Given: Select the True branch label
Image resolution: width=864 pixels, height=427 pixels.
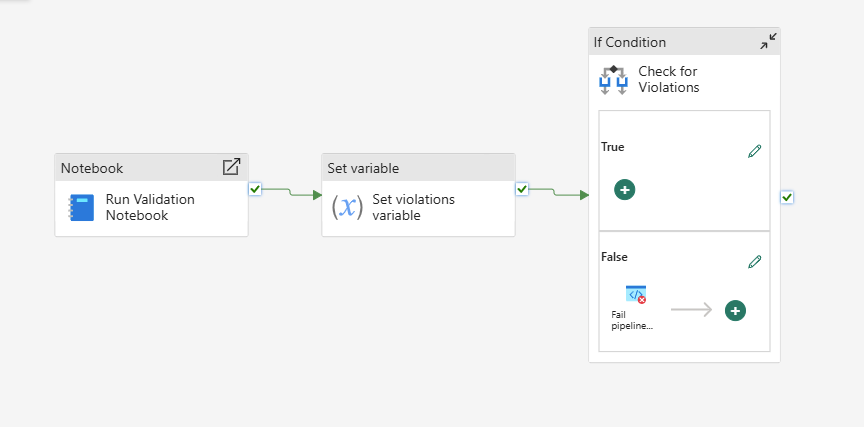Looking at the screenshot, I should pyautogui.click(x=612, y=147).
